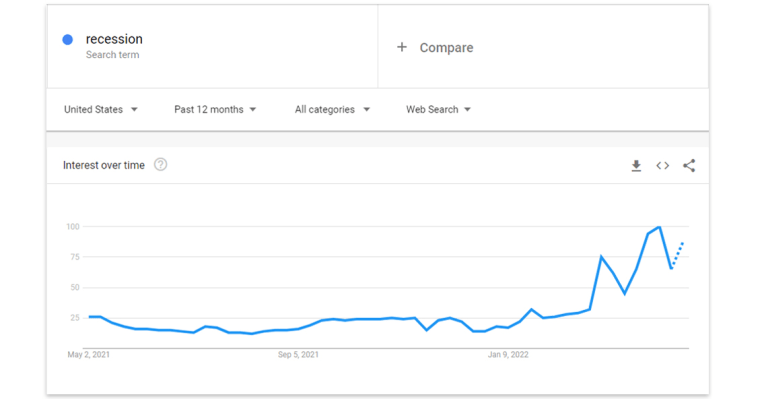
Task: Click the 75 spike on the trend line
Action: [601, 256]
